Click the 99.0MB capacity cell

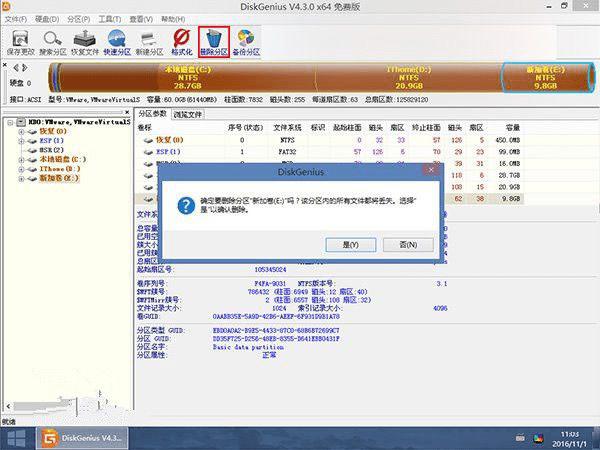pyautogui.click(x=510, y=152)
